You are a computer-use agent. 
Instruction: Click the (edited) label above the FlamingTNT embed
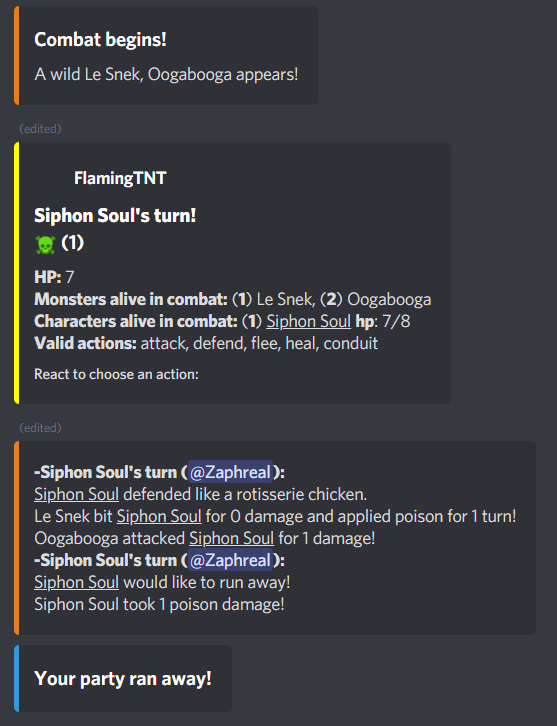click(x=40, y=129)
